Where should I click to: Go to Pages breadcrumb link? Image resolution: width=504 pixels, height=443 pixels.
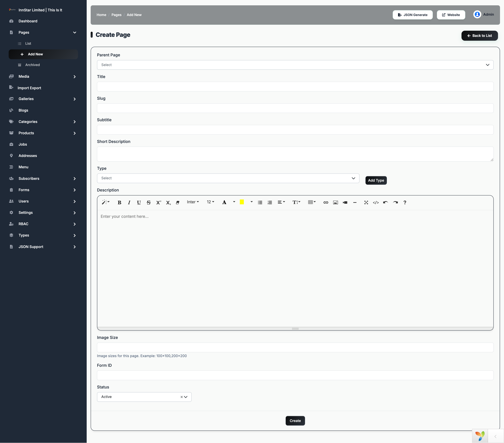click(x=116, y=15)
